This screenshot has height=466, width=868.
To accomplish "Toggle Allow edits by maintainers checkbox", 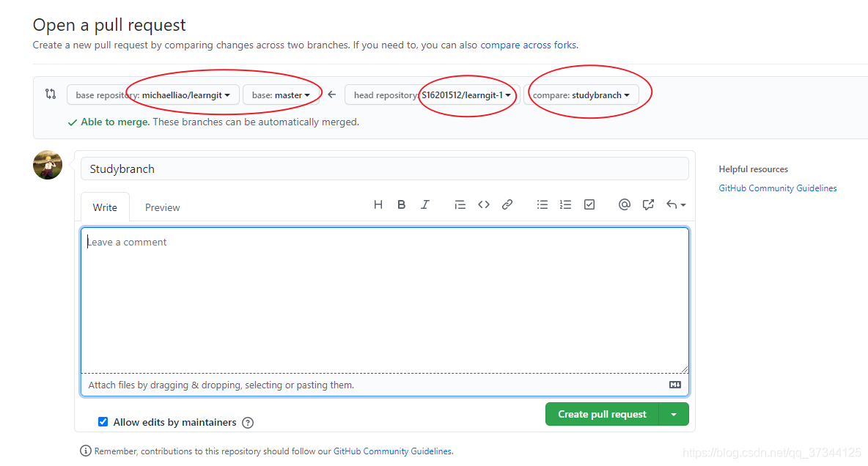I will pyautogui.click(x=103, y=422).
